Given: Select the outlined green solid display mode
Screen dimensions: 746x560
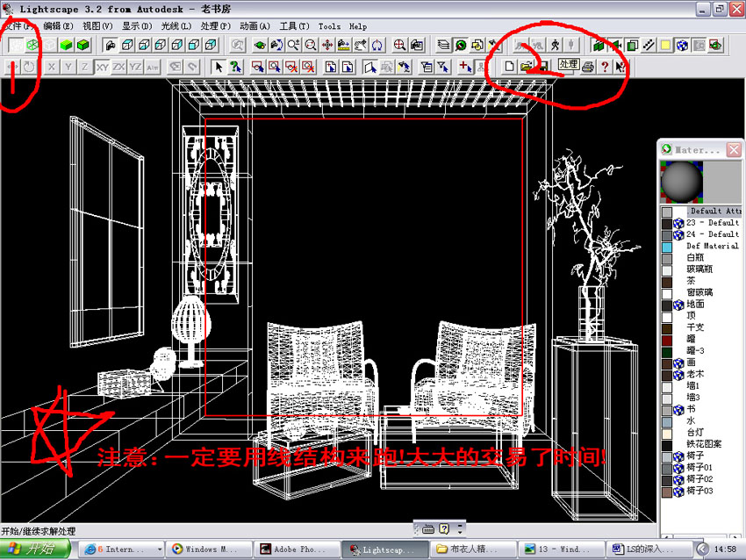Looking at the screenshot, I should 83,45.
